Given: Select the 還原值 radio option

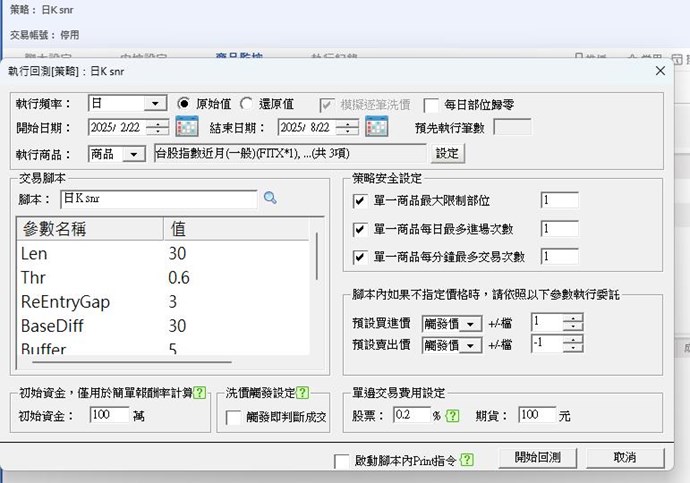Looking at the screenshot, I should (246, 103).
